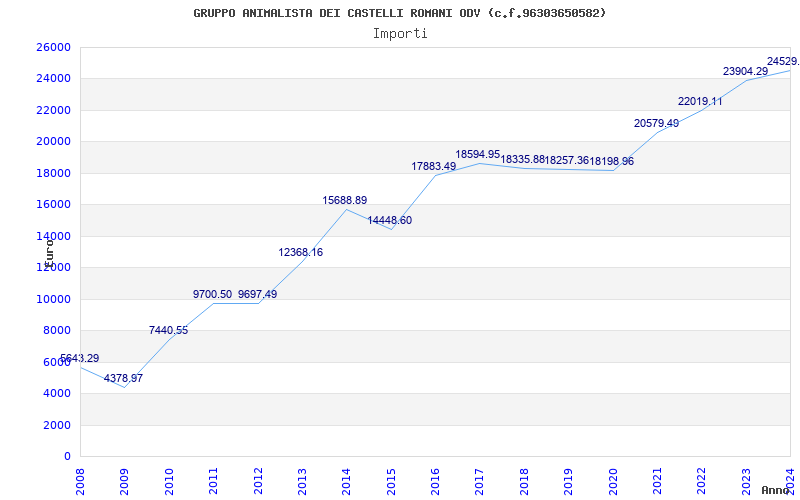Click the x-axis year 2015
The image size is (800, 500).
[391, 482]
